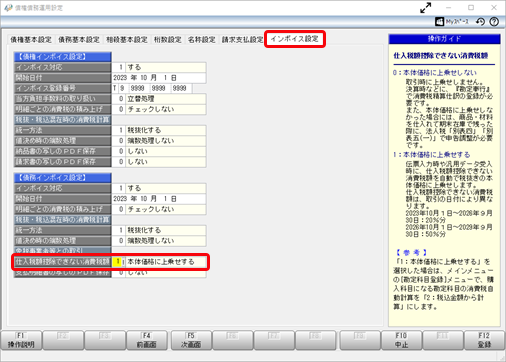Select the 名称設定 tab
Screen dimensions: 506x362
click(202, 40)
